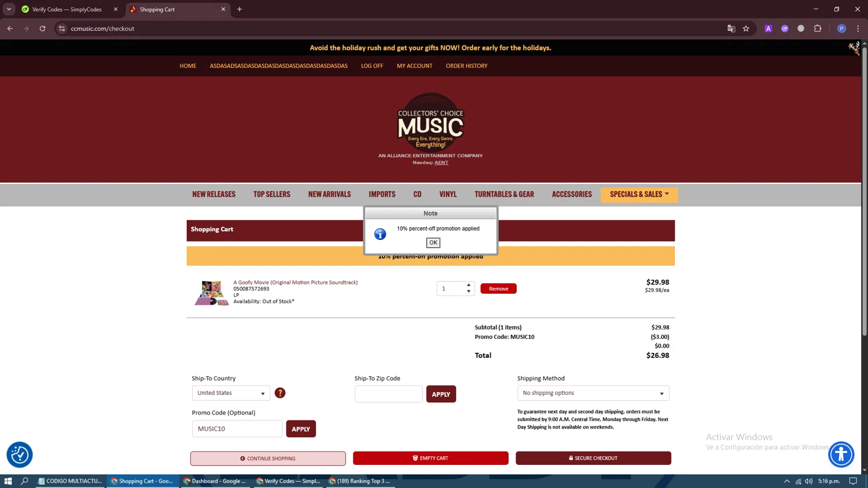868x488 pixels.
Task: Increase item quantity with up arrow
Action: coord(469,285)
